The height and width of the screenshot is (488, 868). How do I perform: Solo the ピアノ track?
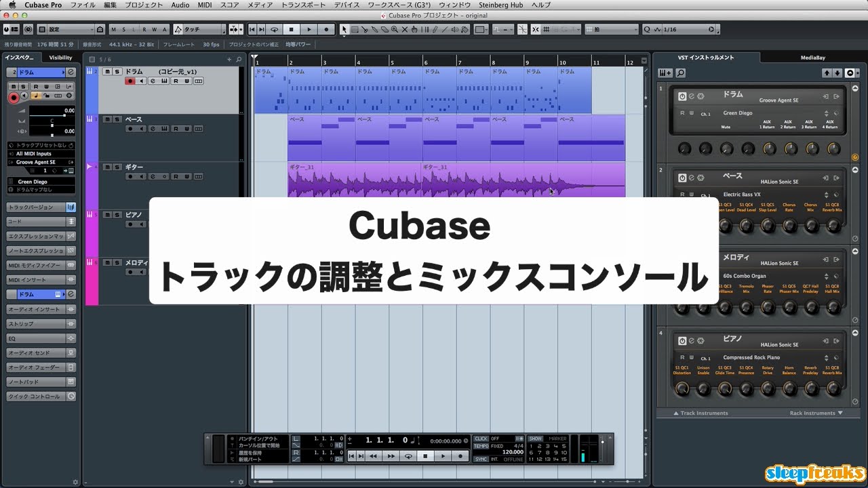118,215
